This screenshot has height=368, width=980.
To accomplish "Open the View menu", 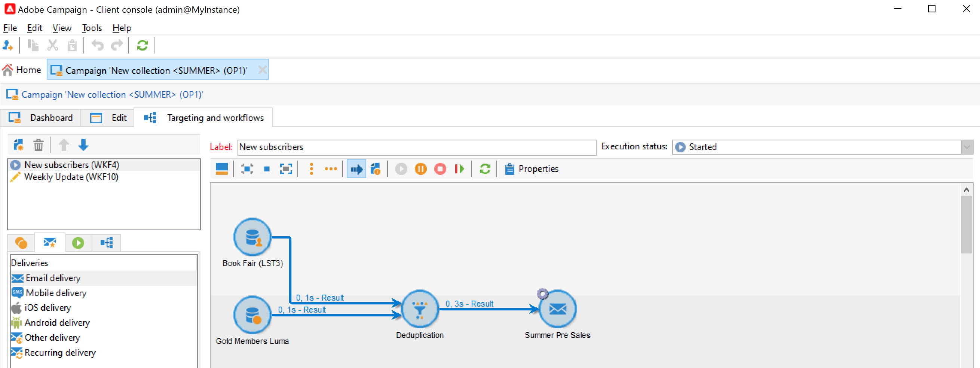I will point(62,28).
